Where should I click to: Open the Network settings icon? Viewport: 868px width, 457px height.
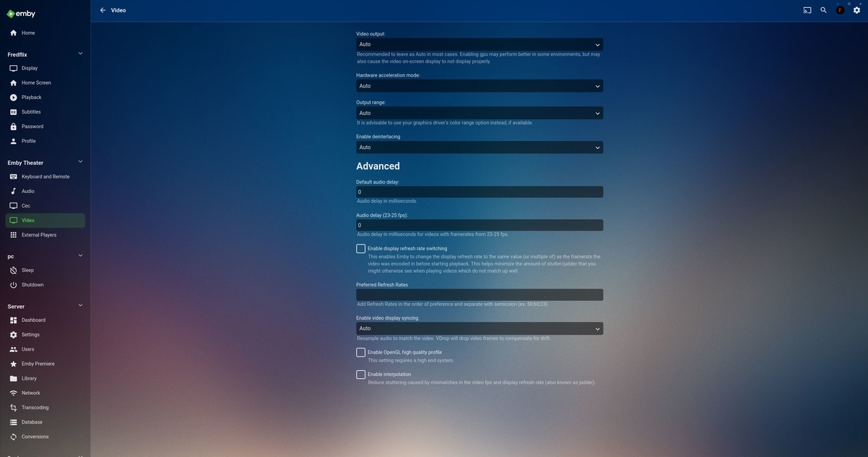click(12, 393)
